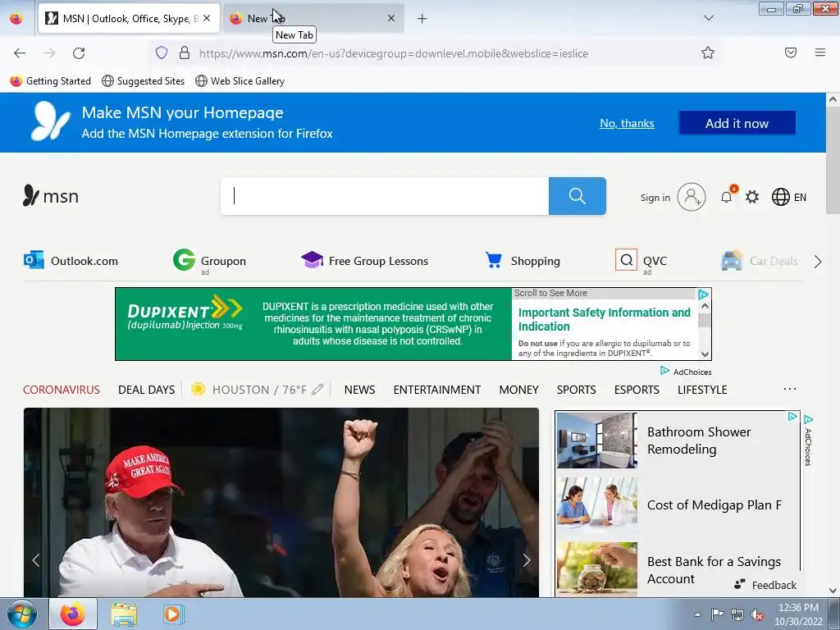Open the CORONAVIRUS category
Viewport: 840px width, 630px height.
[62, 390]
